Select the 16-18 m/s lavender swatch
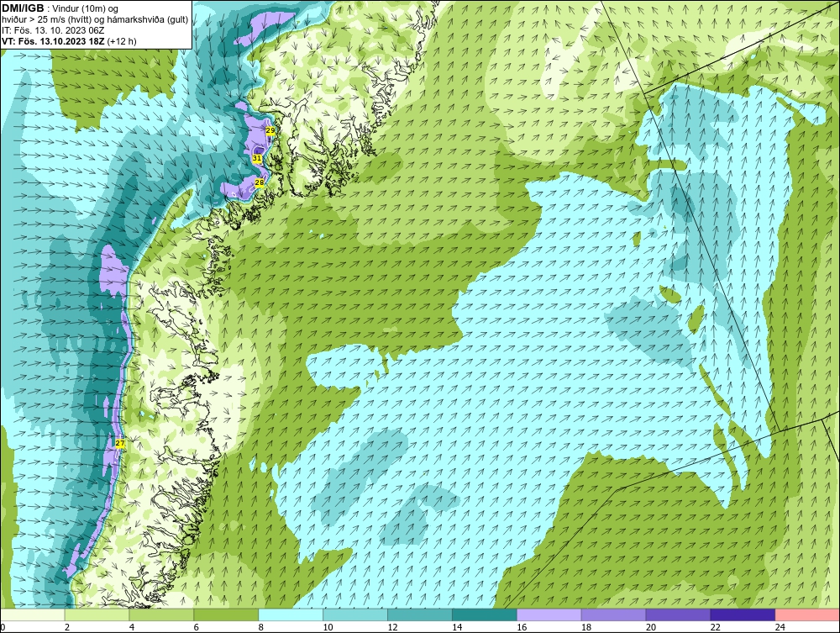The image size is (840, 633). click(x=549, y=615)
